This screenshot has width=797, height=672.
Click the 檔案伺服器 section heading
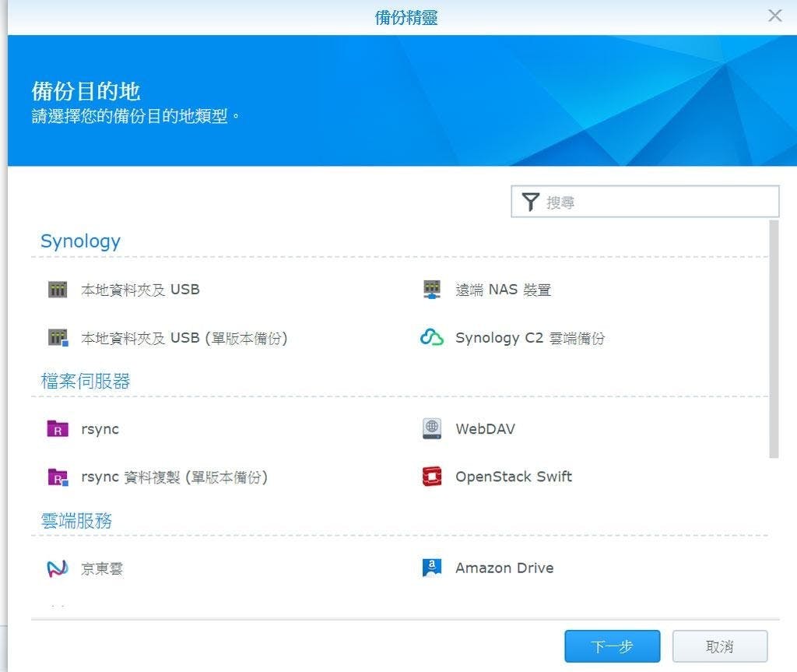(x=86, y=381)
